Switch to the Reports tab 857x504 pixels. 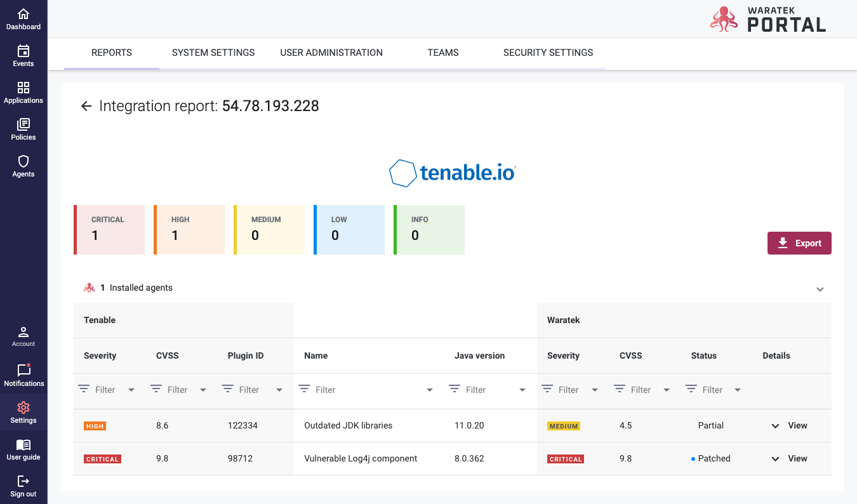(x=112, y=53)
